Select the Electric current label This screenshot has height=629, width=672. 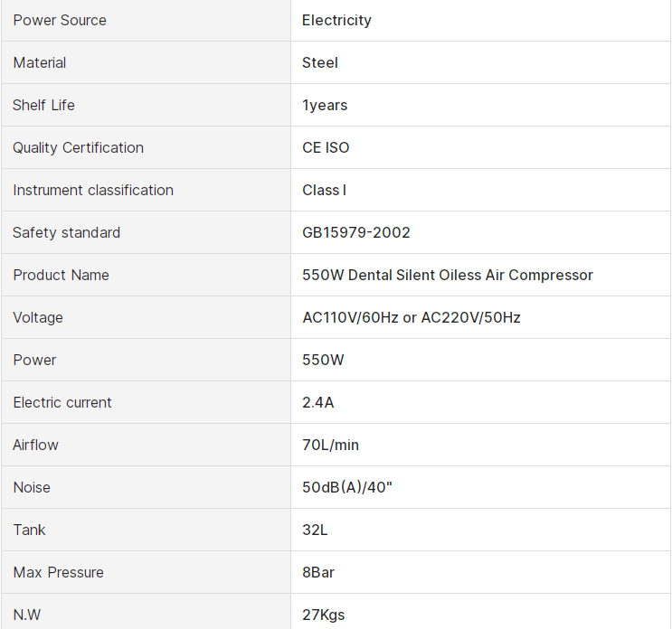[x=62, y=402]
